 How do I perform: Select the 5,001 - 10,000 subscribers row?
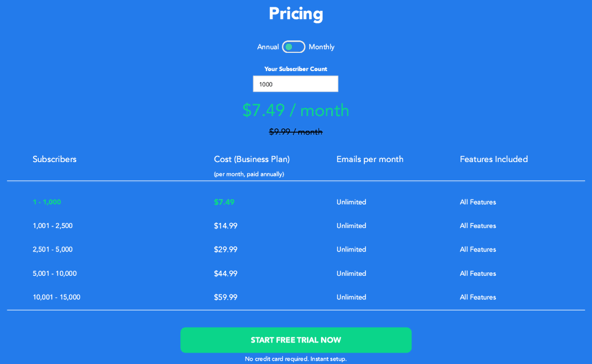55,274
